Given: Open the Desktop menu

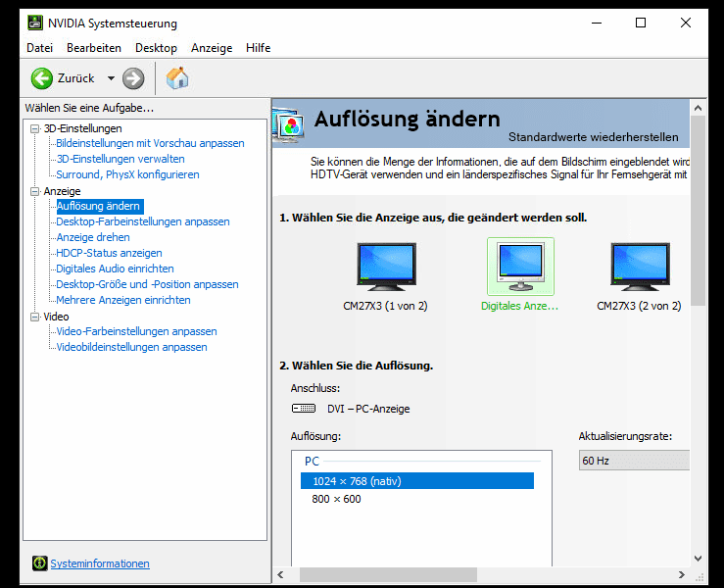Looking at the screenshot, I should (156, 48).
